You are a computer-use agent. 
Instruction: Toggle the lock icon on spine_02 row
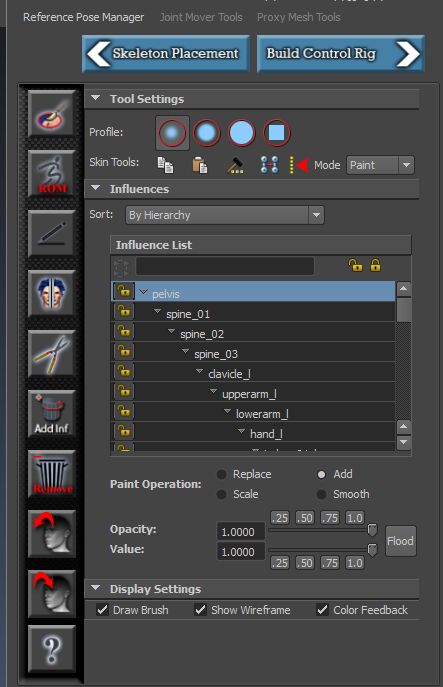(x=124, y=331)
